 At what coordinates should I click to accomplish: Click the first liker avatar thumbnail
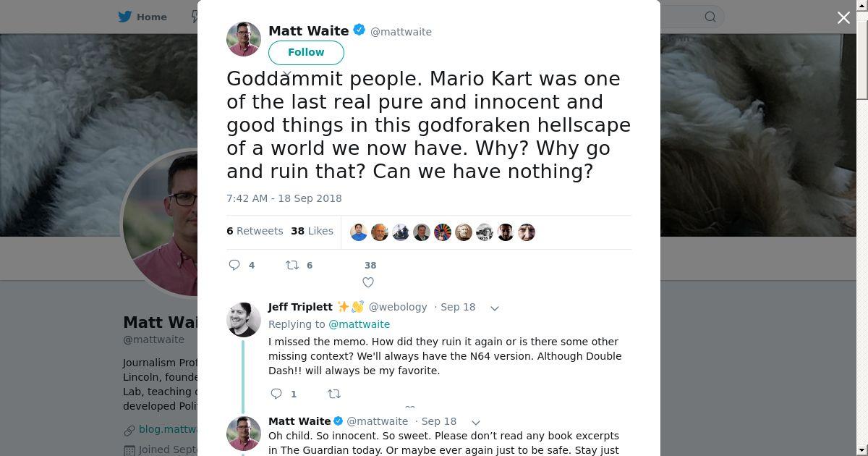359,232
